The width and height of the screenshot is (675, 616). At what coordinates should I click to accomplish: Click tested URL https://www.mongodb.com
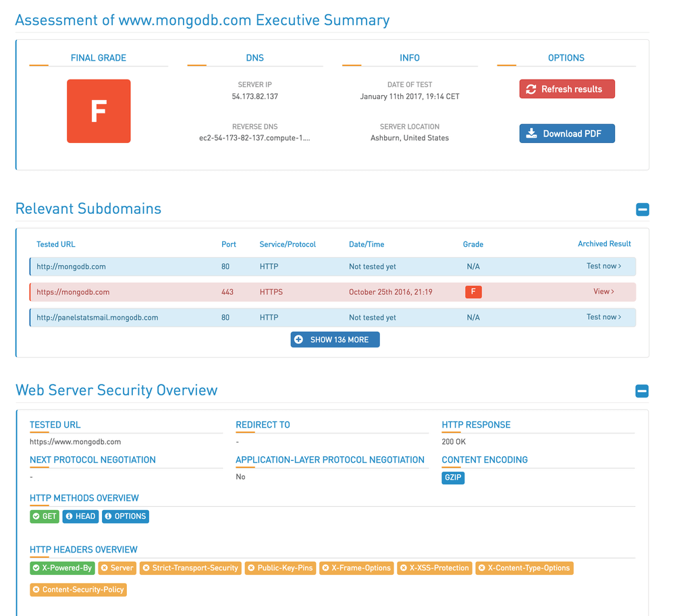[76, 442]
